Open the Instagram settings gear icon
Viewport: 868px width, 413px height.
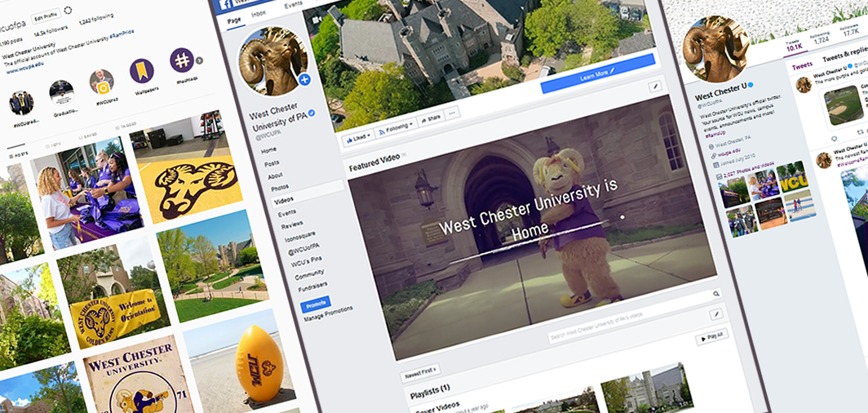point(69,10)
